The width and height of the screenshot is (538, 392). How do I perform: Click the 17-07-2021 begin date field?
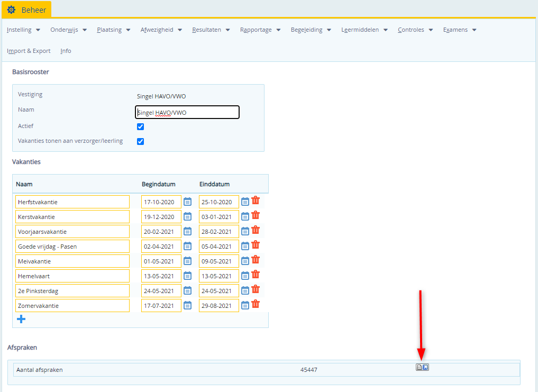(161, 305)
